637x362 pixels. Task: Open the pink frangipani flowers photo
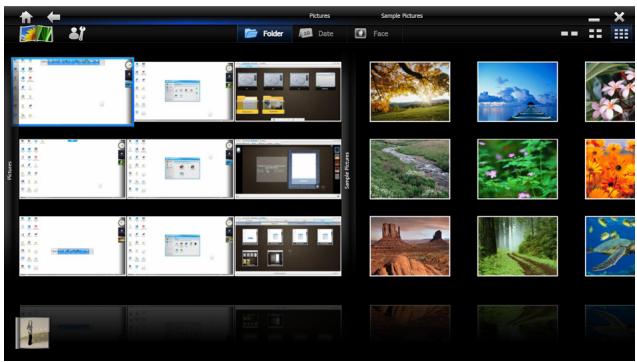tap(610, 91)
